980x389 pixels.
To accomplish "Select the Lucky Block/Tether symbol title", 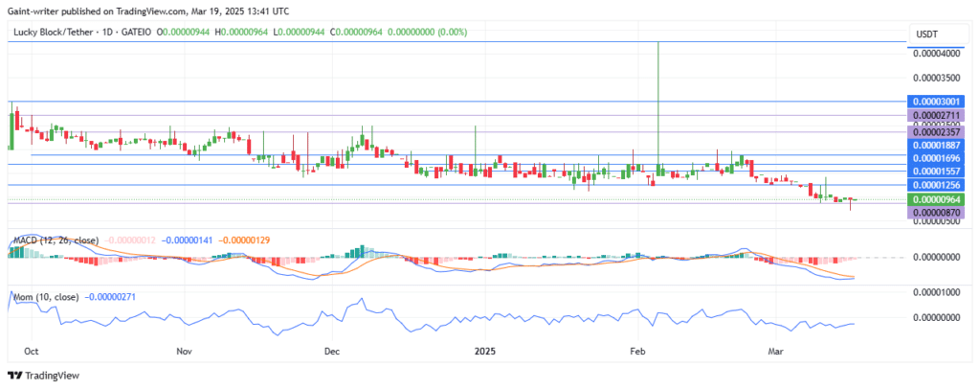I will click(x=52, y=32).
